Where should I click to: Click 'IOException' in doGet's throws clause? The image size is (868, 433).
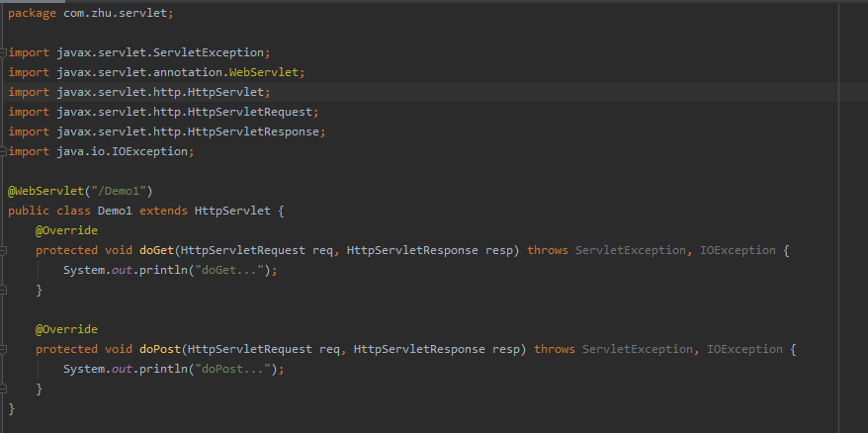point(738,250)
